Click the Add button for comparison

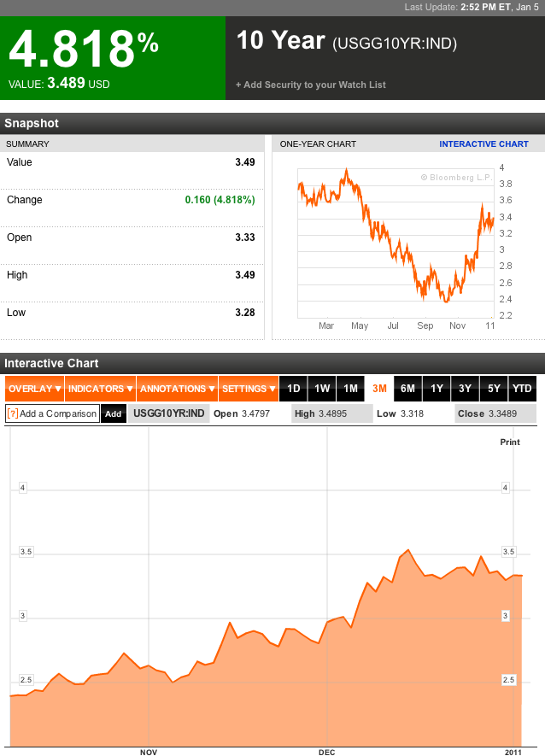point(114,413)
